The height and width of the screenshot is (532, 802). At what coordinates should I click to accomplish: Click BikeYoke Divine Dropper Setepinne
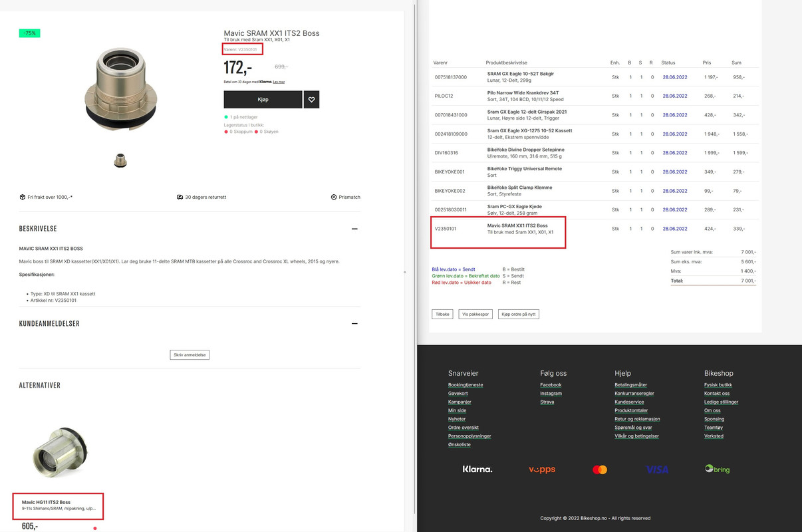click(525, 150)
